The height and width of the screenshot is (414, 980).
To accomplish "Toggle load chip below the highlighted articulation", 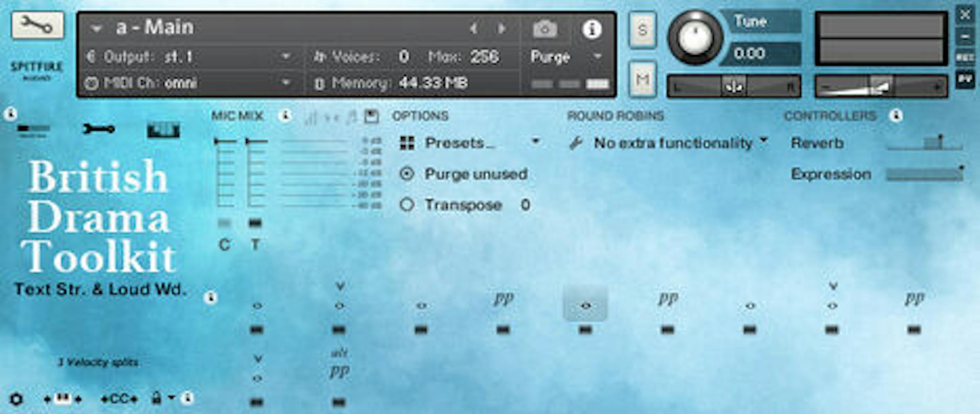I will [x=585, y=330].
